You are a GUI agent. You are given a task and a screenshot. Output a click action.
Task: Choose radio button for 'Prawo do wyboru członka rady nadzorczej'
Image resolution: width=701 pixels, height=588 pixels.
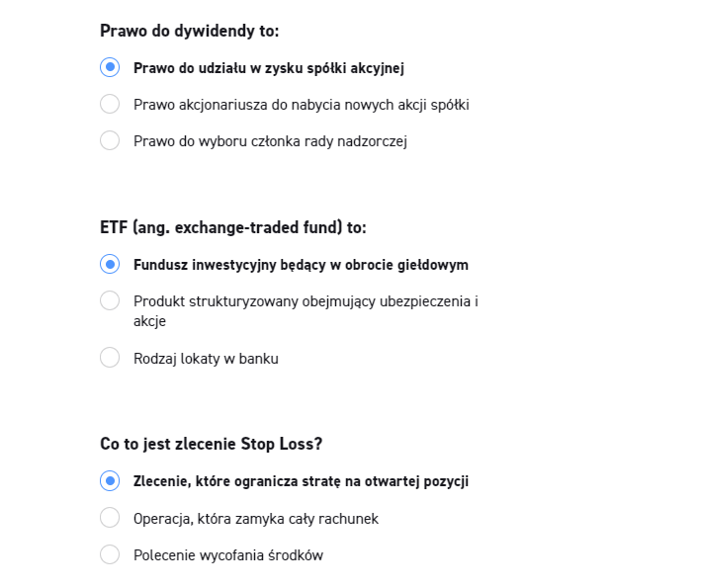tap(110, 140)
